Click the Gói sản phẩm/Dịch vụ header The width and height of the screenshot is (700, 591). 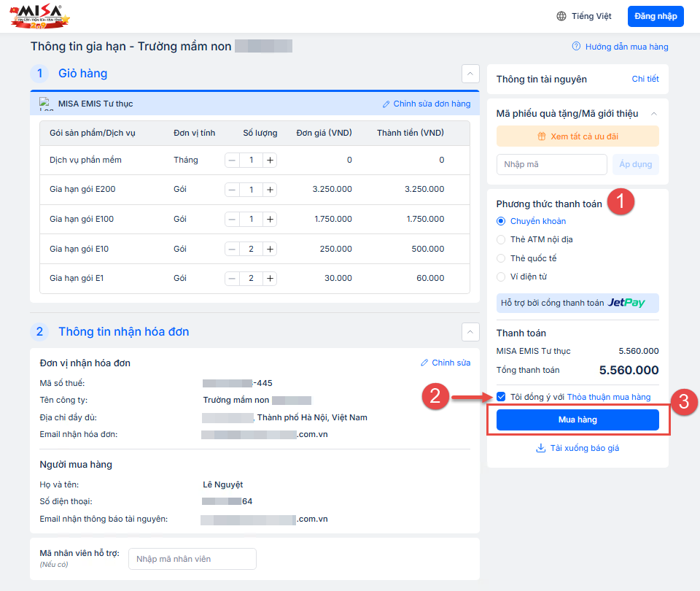click(x=93, y=133)
